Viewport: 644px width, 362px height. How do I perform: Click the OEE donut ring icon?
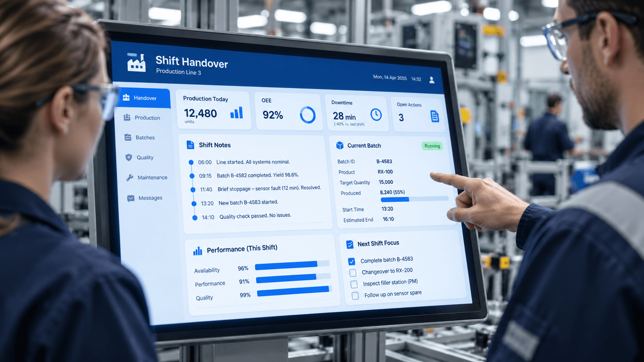(307, 115)
